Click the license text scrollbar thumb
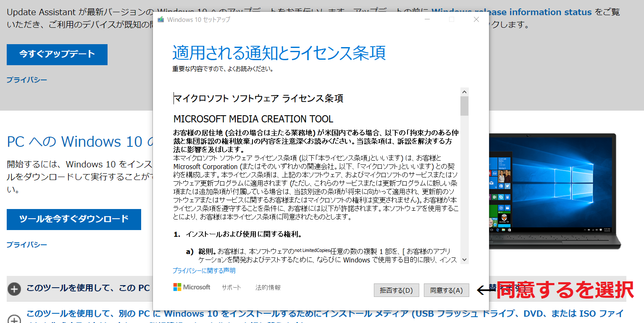This screenshot has height=323, width=644. click(464, 106)
